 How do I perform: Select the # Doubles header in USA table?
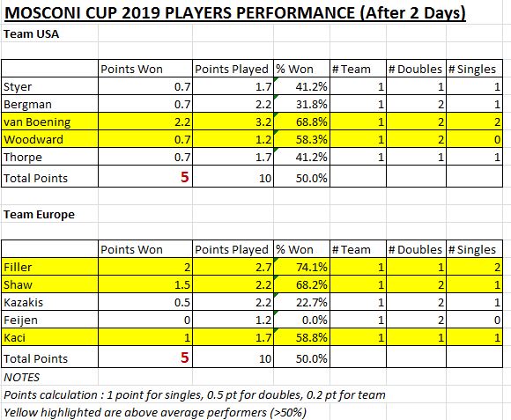416,69
